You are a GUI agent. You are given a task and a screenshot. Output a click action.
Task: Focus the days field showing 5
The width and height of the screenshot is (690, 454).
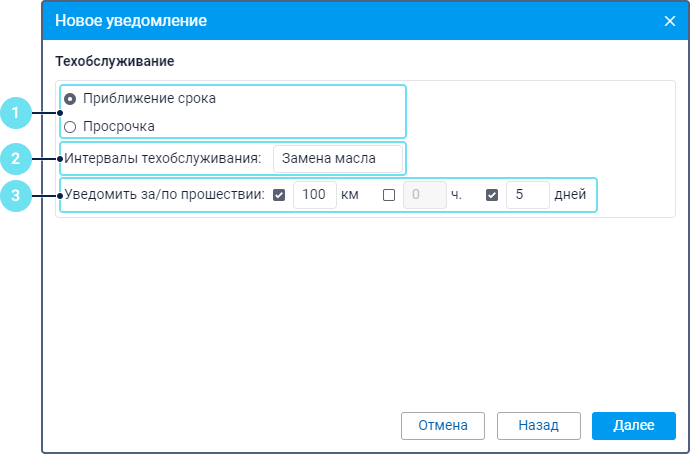(527, 195)
